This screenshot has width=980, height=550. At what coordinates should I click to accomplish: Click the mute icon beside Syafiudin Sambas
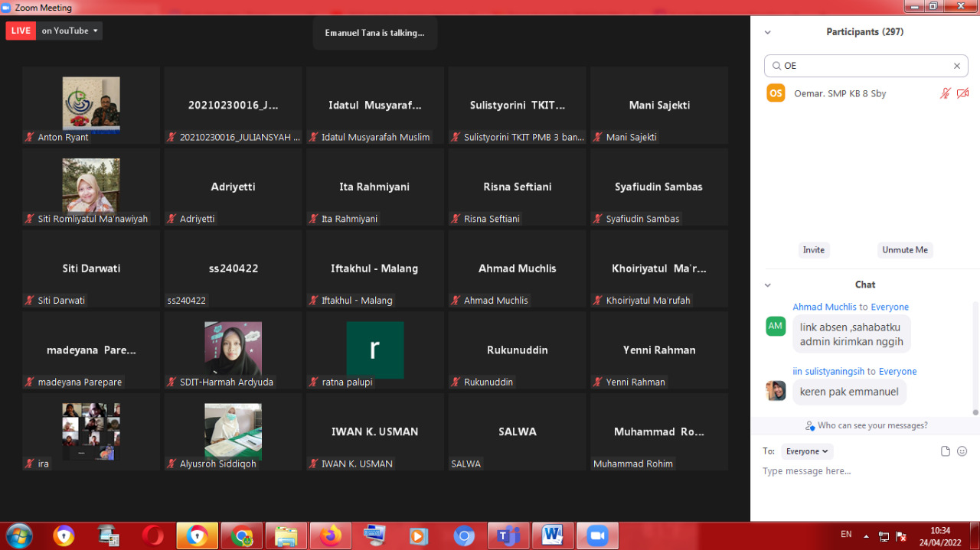coord(598,219)
